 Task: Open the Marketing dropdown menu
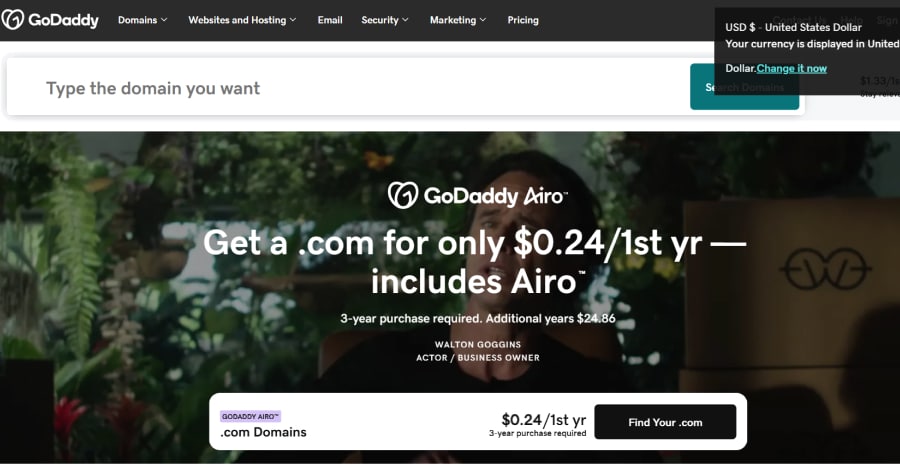tap(457, 20)
